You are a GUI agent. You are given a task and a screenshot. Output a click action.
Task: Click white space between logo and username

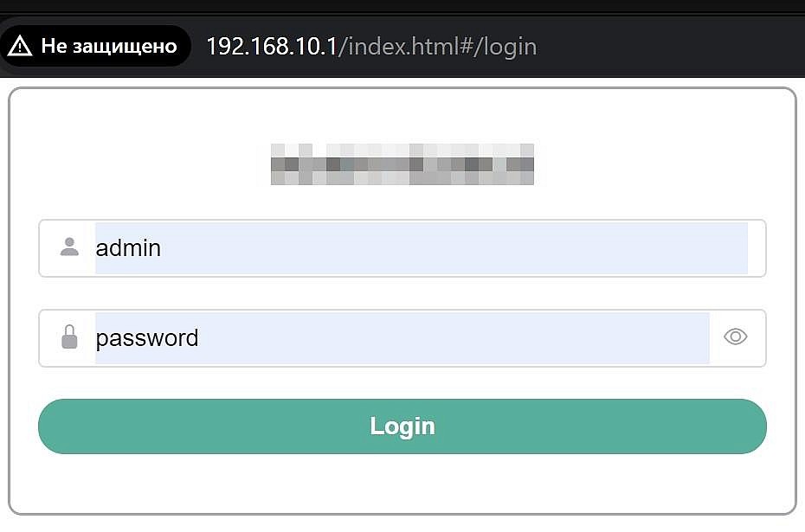402,202
